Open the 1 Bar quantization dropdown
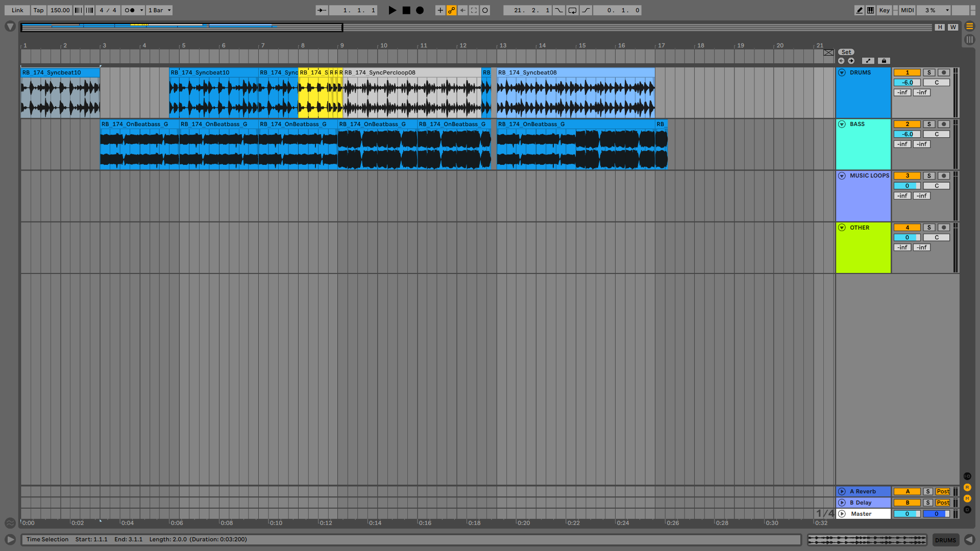The height and width of the screenshot is (551, 980). pos(159,10)
